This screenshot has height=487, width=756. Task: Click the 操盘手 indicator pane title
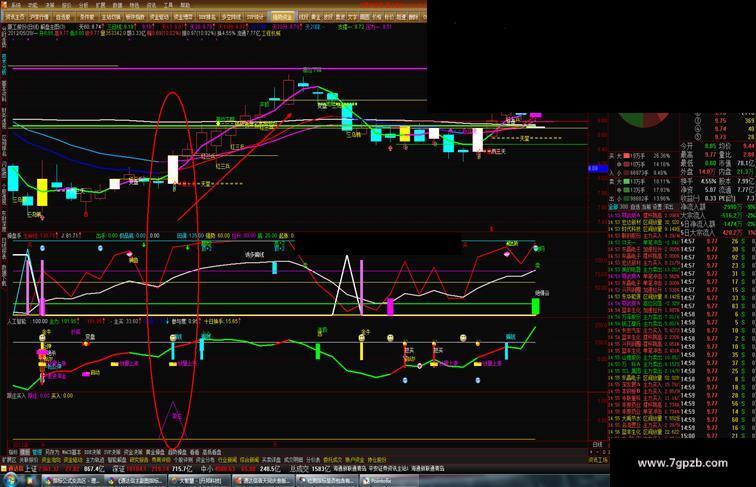pos(14,236)
